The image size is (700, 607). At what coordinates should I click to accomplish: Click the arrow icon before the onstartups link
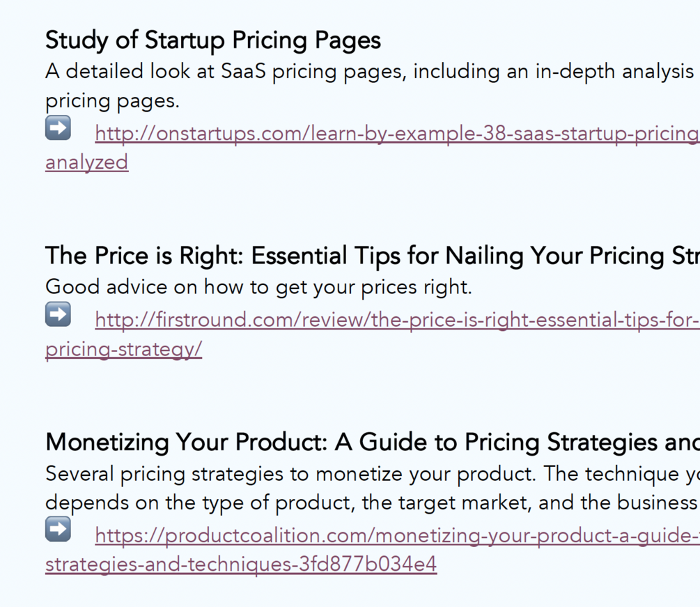(59, 128)
